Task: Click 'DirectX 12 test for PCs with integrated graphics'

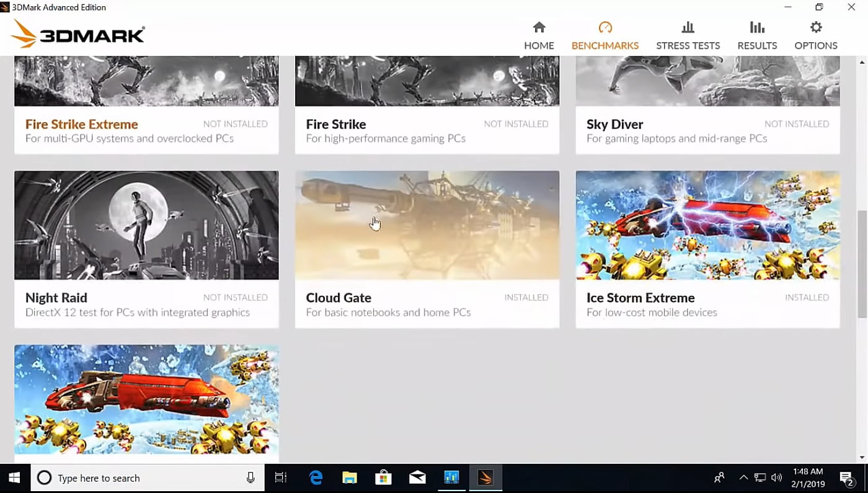Action: click(138, 313)
